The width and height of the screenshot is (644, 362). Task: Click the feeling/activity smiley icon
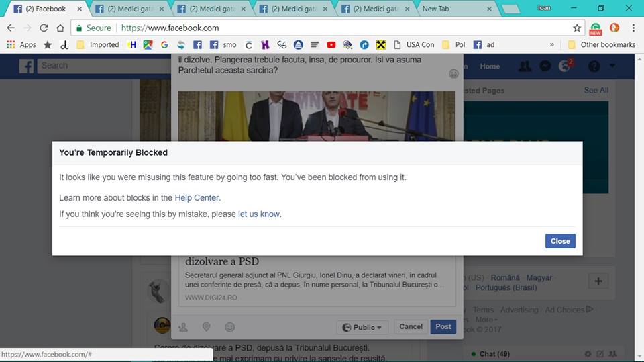point(229,327)
